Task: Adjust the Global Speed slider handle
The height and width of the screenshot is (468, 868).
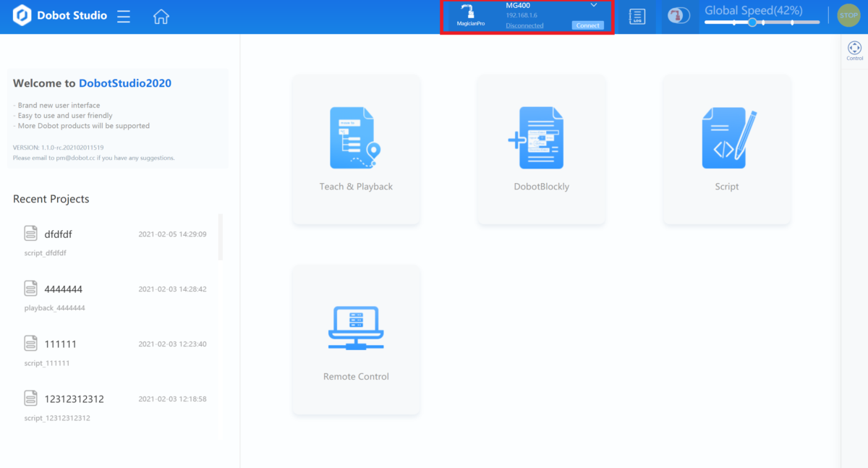Action: click(752, 22)
